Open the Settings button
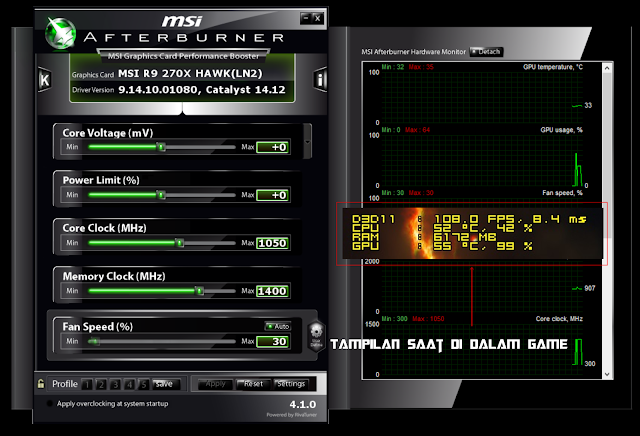 point(291,384)
